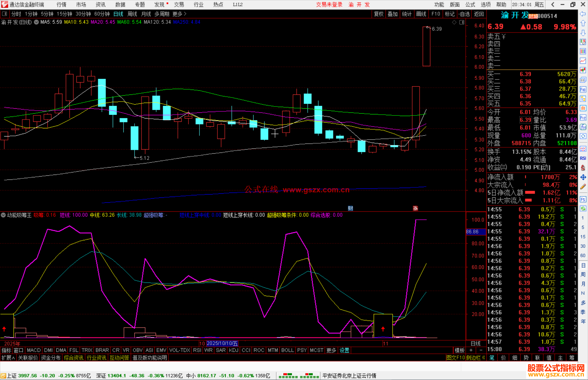Viewport: 588px width, 380px height.
Task: Expand the MA settings round arrow button
Action: 36,22
